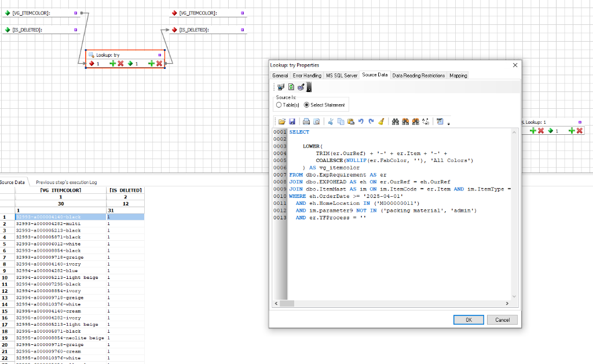Click the find-next binoculars icon

(405, 122)
